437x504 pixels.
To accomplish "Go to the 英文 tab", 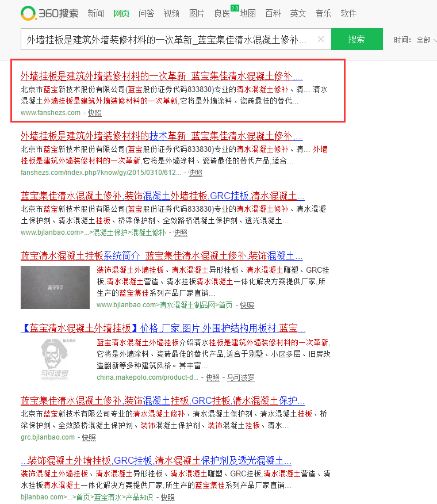I will 298,13.
